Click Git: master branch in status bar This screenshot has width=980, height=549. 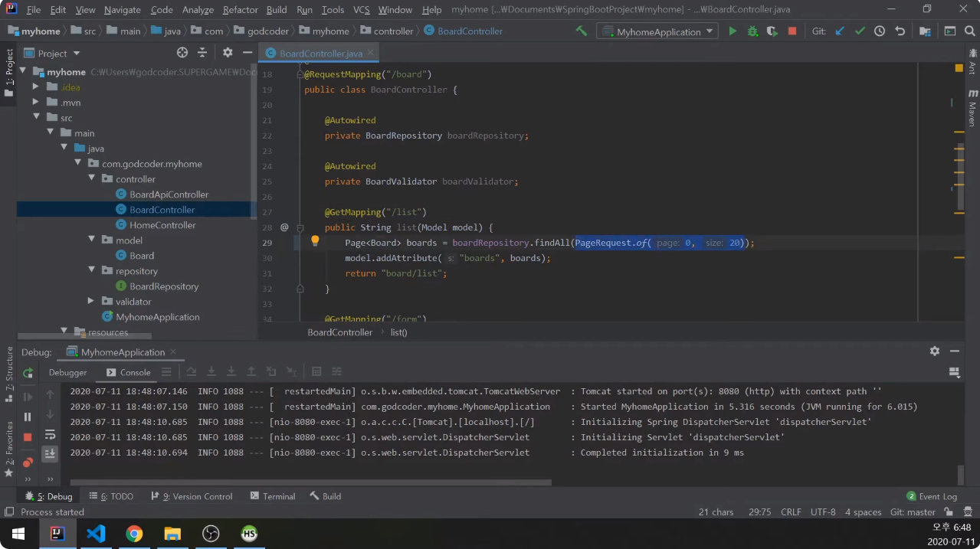click(913, 512)
